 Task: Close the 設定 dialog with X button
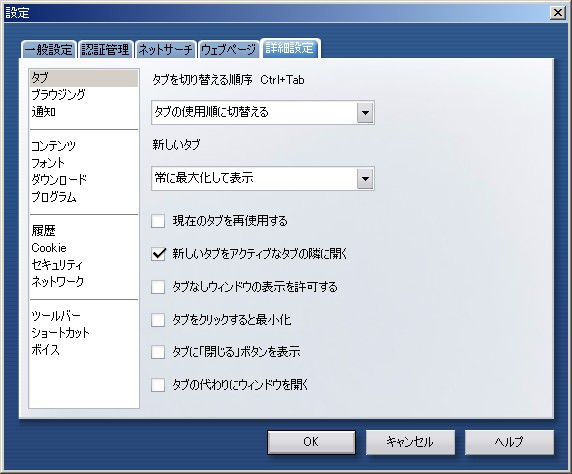click(x=558, y=13)
